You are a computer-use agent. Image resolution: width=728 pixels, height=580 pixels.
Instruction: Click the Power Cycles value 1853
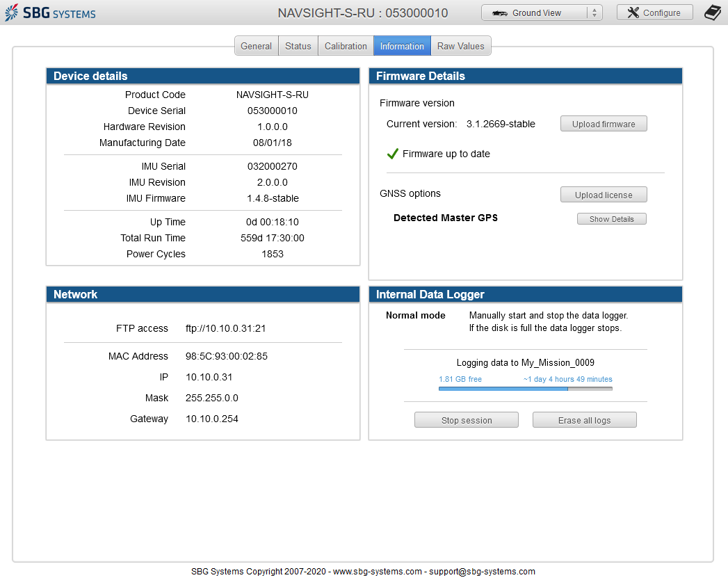click(x=273, y=254)
